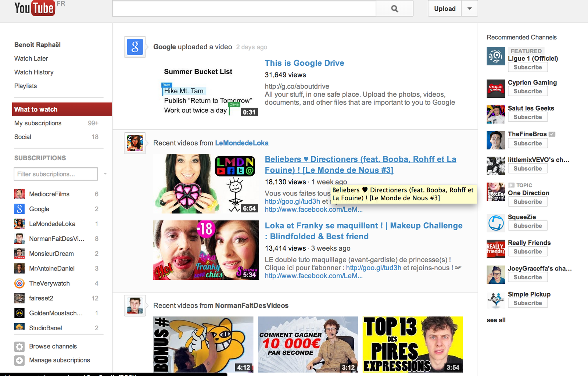The width and height of the screenshot is (588, 376).
Task: Open NormanFaitDesVideos avatar in feed
Action: pos(135,305)
